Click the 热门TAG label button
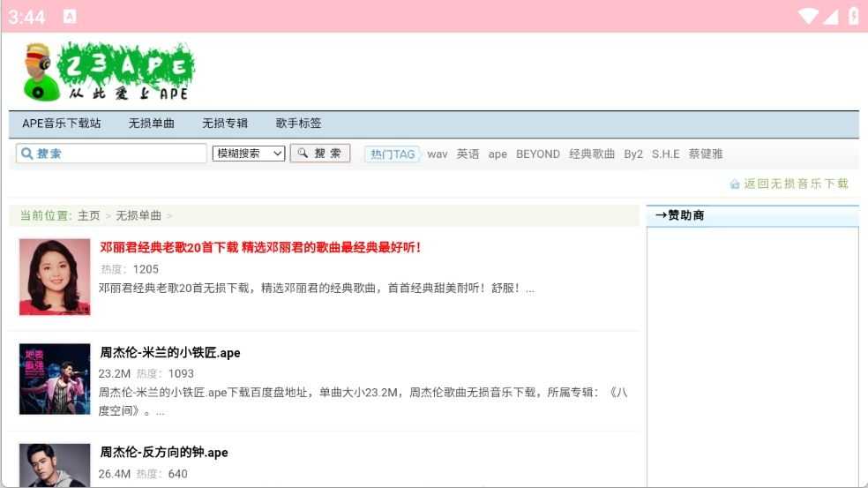 tap(392, 154)
